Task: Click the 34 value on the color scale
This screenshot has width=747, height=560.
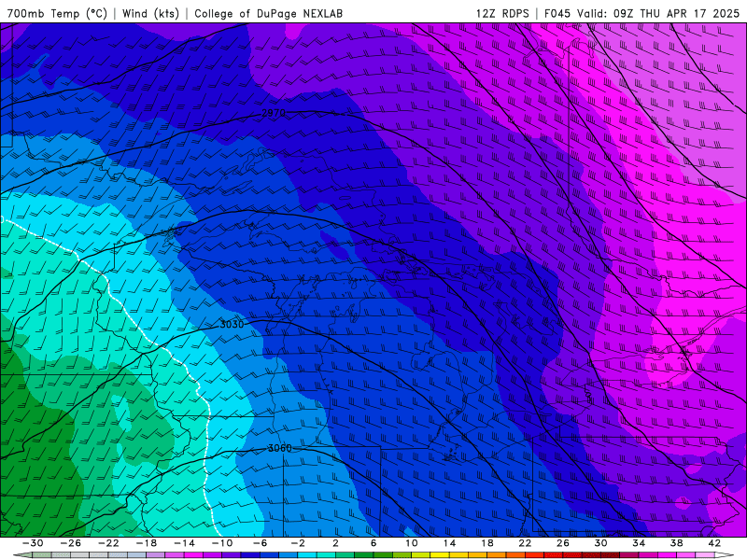Action: pos(639,543)
